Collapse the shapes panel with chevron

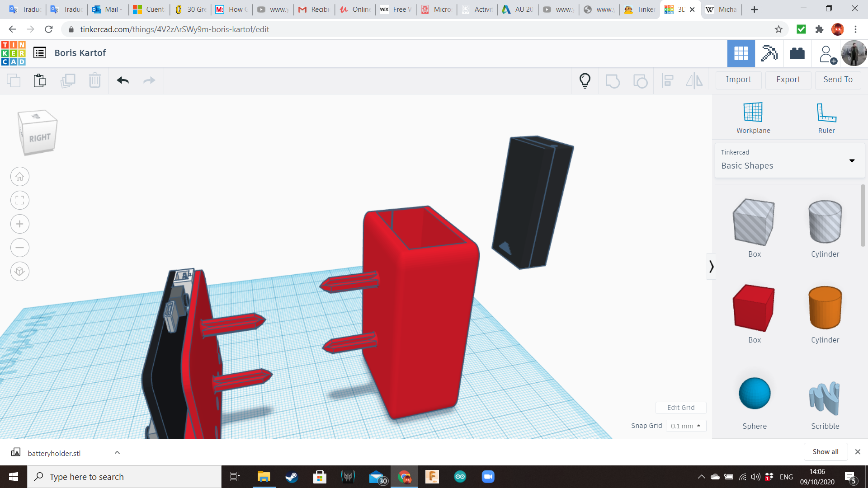711,267
